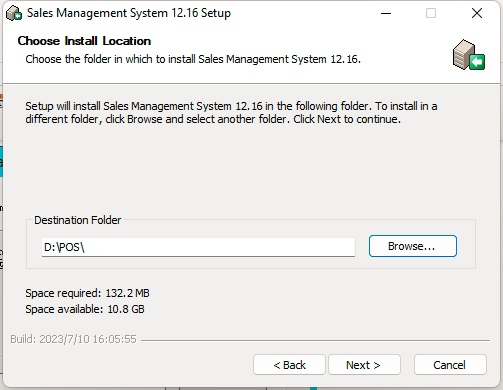This screenshot has height=390, width=503.
Task: Close the Sales Management System Setup dialog
Action: 477,13
